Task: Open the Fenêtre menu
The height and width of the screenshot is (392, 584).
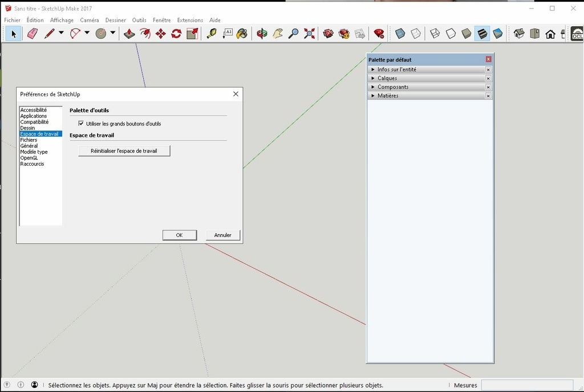Action: click(x=161, y=20)
